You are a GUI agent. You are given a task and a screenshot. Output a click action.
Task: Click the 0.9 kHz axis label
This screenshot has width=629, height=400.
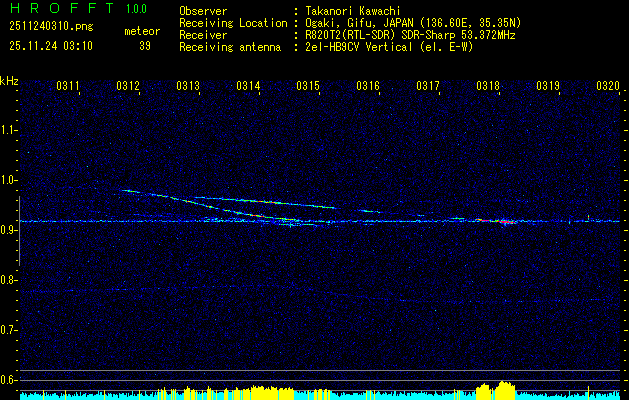(x=8, y=230)
